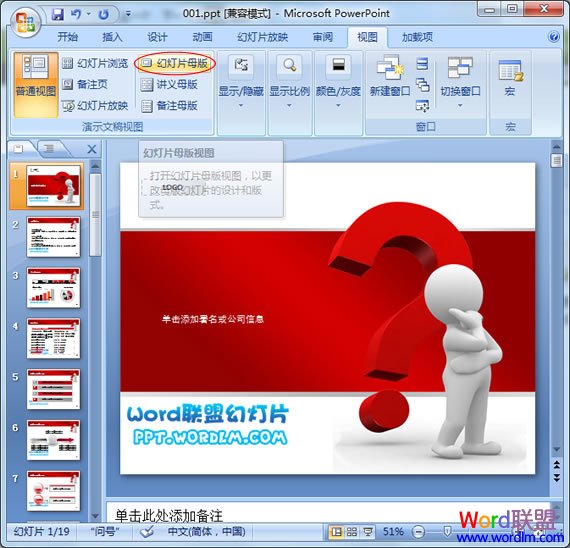Viewport: 570px width, 548px height.
Task: Click zoom out minus on zoom slider
Action: pyautogui.click(x=418, y=532)
